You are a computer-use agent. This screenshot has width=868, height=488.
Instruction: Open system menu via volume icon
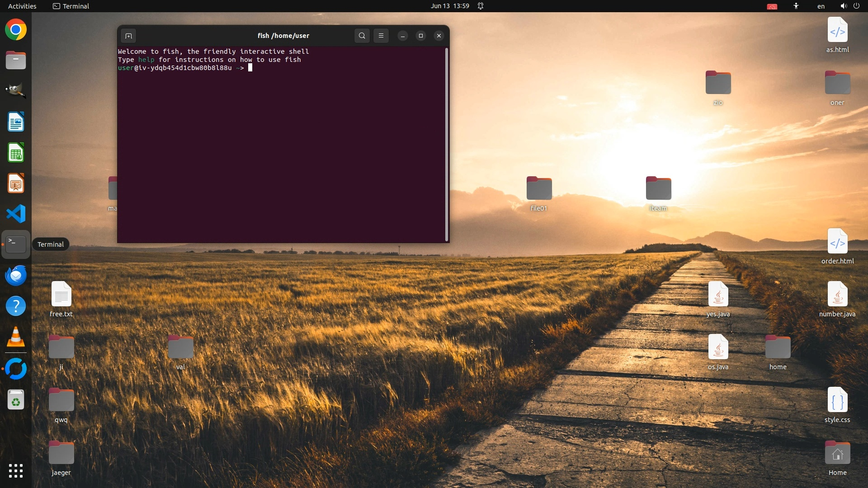[x=843, y=6]
